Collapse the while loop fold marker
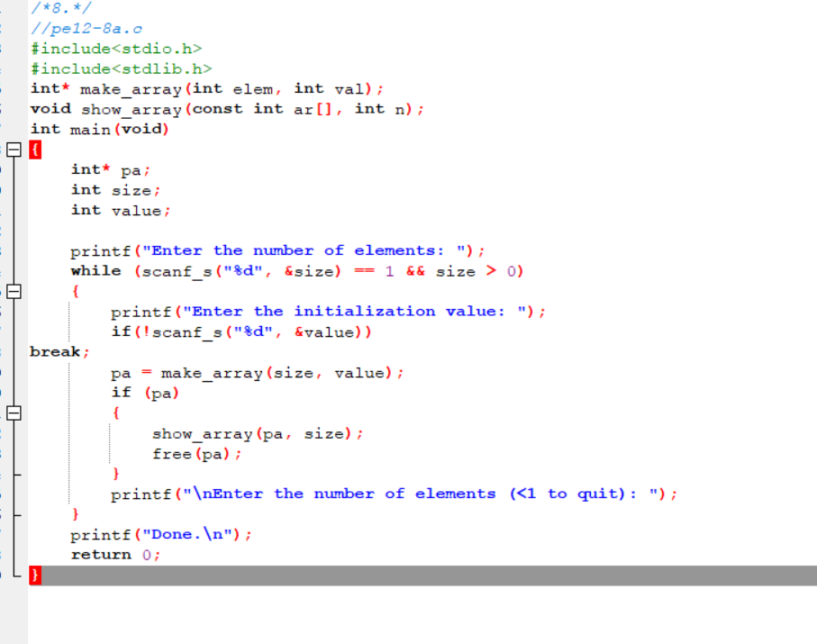The height and width of the screenshot is (644, 817). point(14,291)
